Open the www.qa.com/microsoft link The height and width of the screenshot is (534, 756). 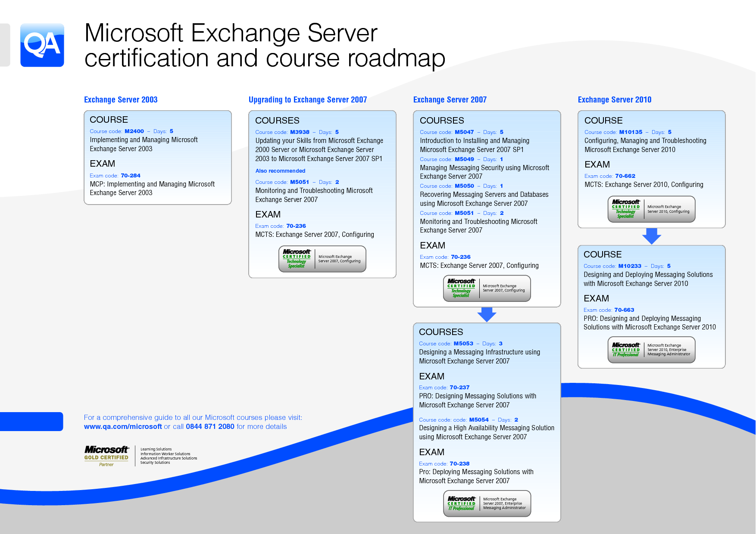click(123, 426)
